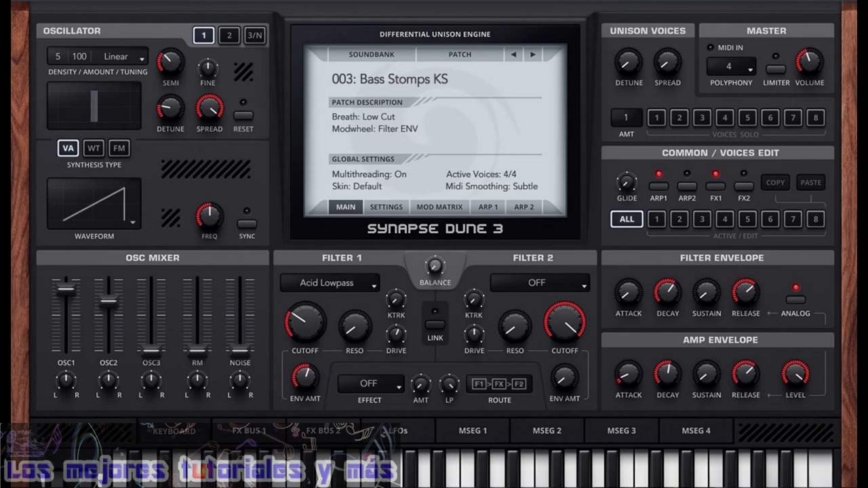
Task: Click the oscillator DETUNE knob
Action: pyautogui.click(x=170, y=108)
